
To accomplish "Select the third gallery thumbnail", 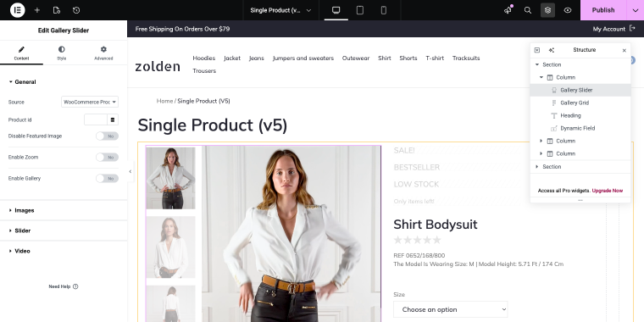I will 170,303.
